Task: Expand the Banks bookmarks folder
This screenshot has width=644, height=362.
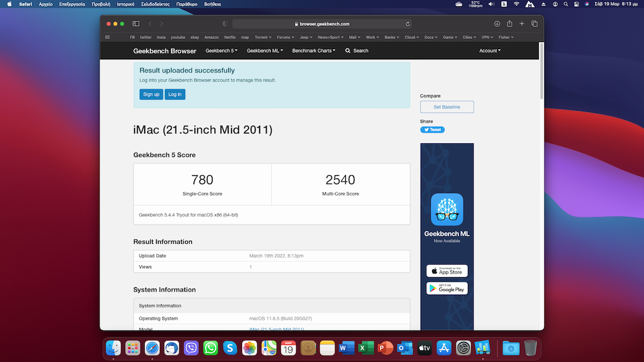Action: point(392,37)
